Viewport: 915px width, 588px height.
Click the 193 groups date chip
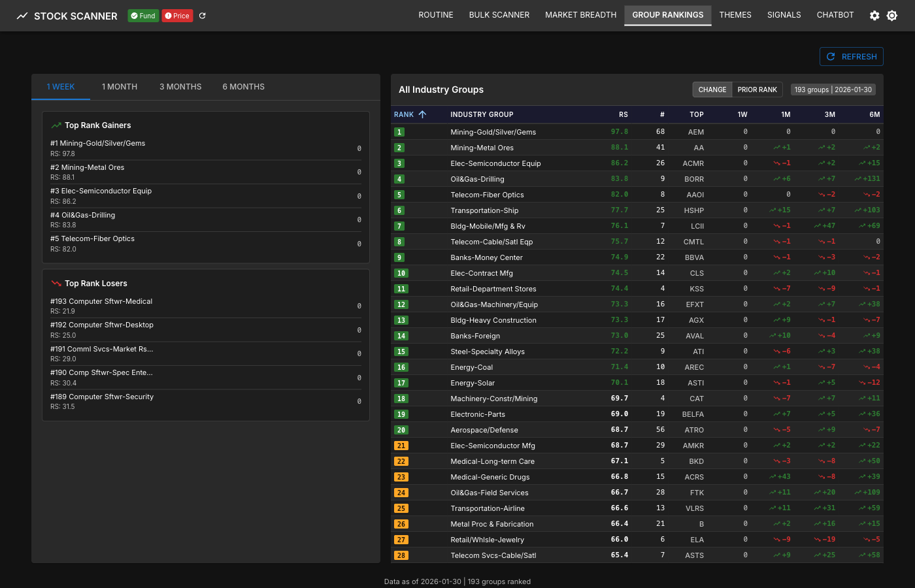(x=833, y=90)
